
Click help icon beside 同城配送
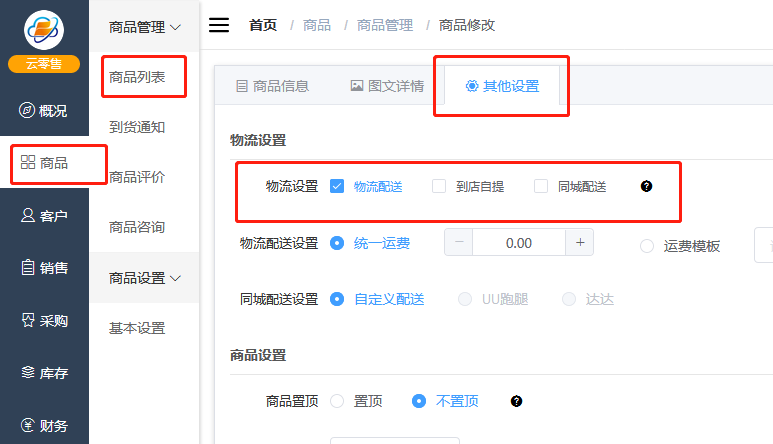[646, 186]
